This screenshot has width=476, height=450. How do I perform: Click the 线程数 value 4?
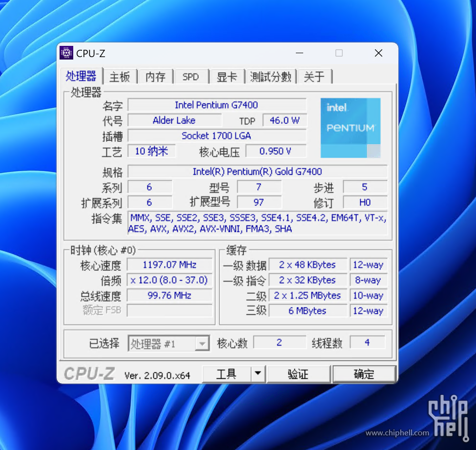[368, 343]
